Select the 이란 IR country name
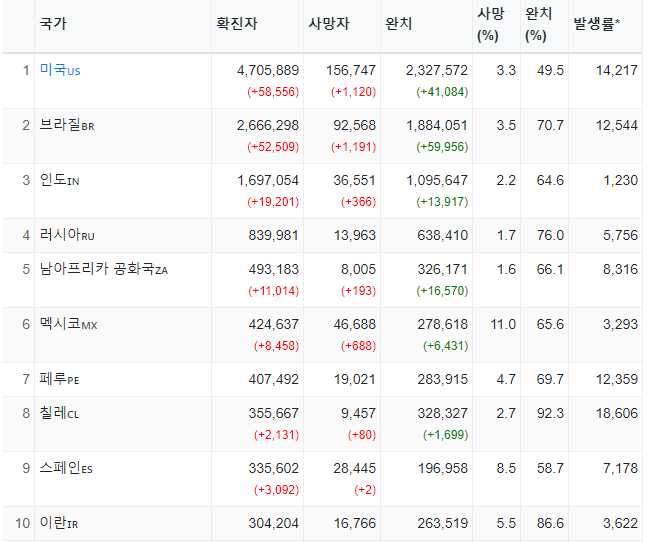The width and height of the screenshot is (647, 543). (59, 523)
